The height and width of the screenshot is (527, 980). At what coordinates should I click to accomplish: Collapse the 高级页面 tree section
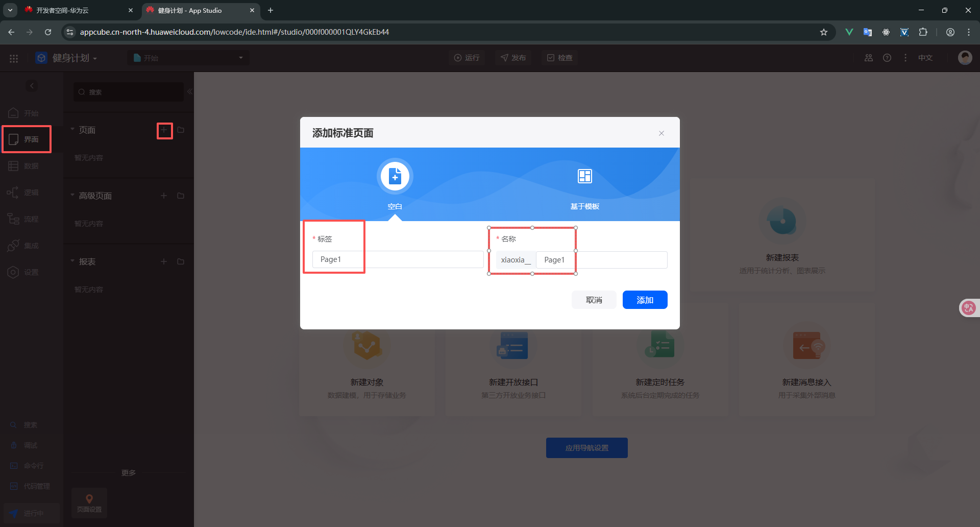(72, 196)
